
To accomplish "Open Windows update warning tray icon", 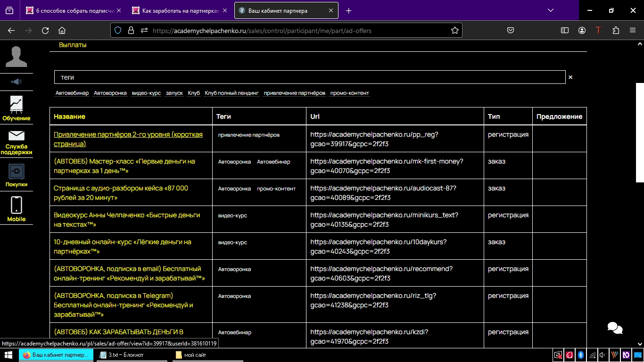I will (x=558, y=355).
